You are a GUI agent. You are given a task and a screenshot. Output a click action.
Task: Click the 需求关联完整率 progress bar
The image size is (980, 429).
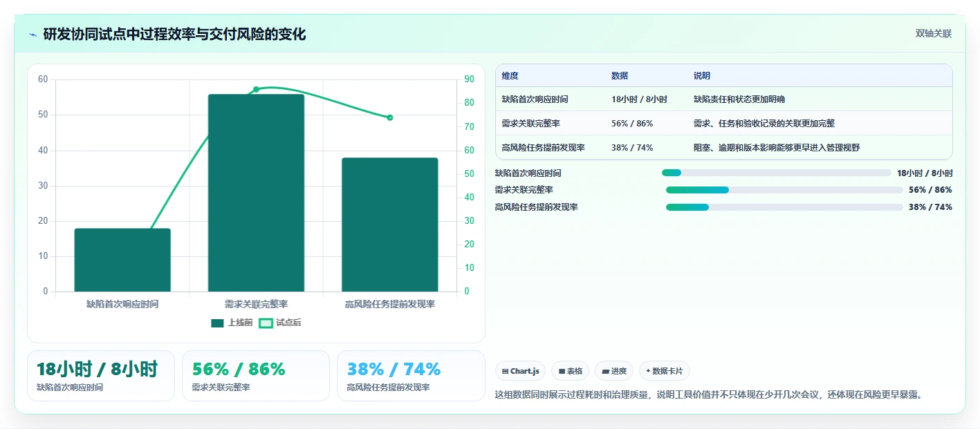click(x=784, y=190)
